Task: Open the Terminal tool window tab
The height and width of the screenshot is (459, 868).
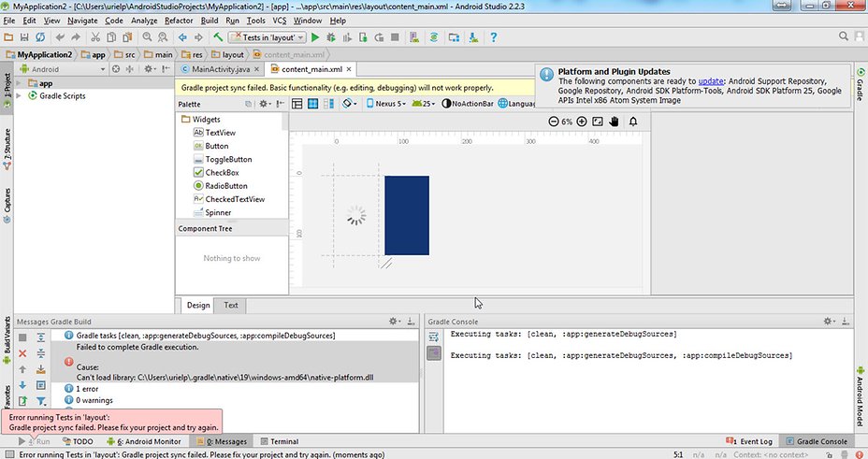Action: [280, 441]
